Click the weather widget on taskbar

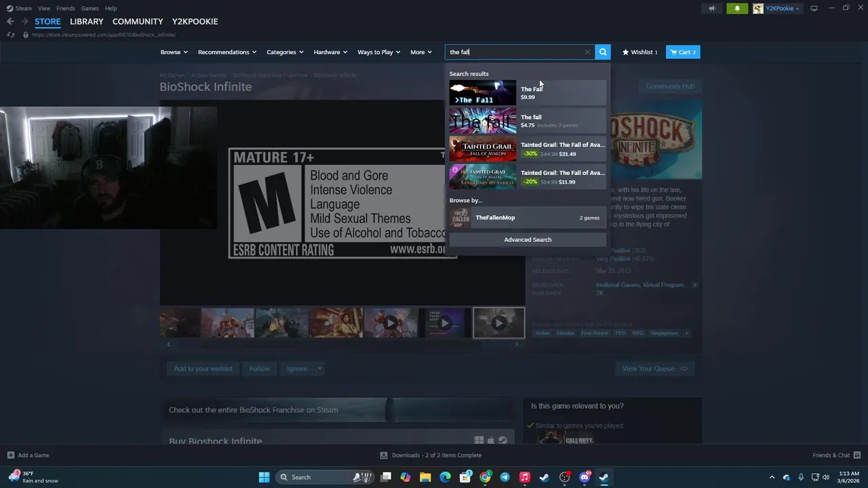(33, 477)
